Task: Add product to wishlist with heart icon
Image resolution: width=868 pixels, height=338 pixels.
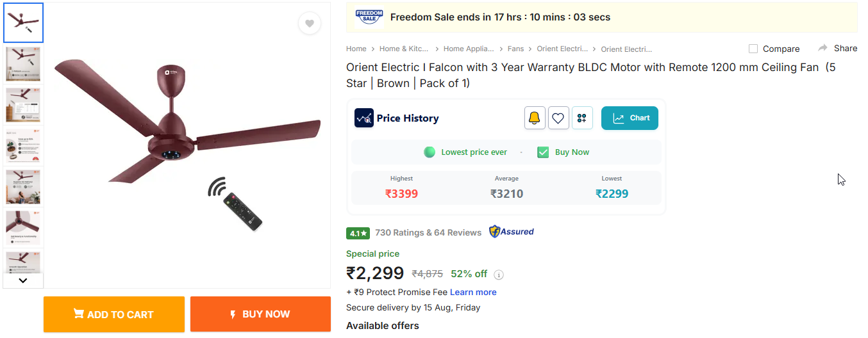Action: click(309, 24)
